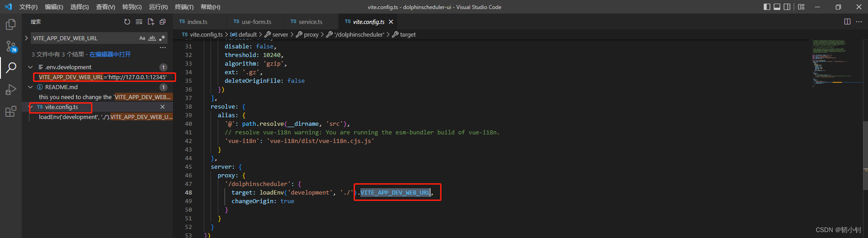Image resolution: width=868 pixels, height=238 pixels.
Task: Open the loadEnv('development' search match
Action: (x=106, y=117)
